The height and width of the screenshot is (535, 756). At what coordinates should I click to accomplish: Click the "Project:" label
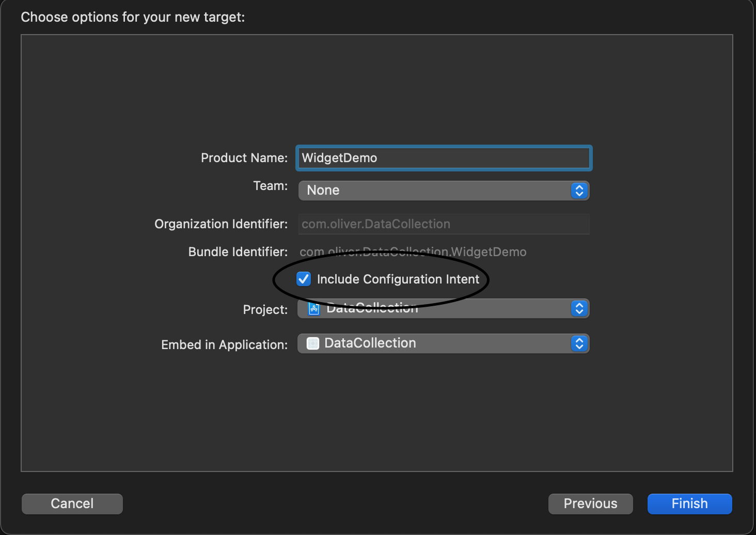[x=265, y=310]
